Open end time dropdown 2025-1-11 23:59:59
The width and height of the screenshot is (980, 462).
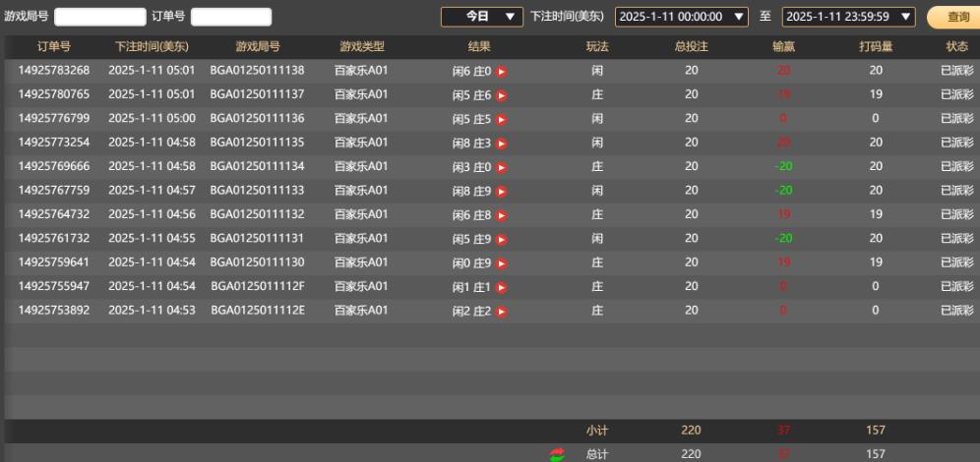(849, 17)
